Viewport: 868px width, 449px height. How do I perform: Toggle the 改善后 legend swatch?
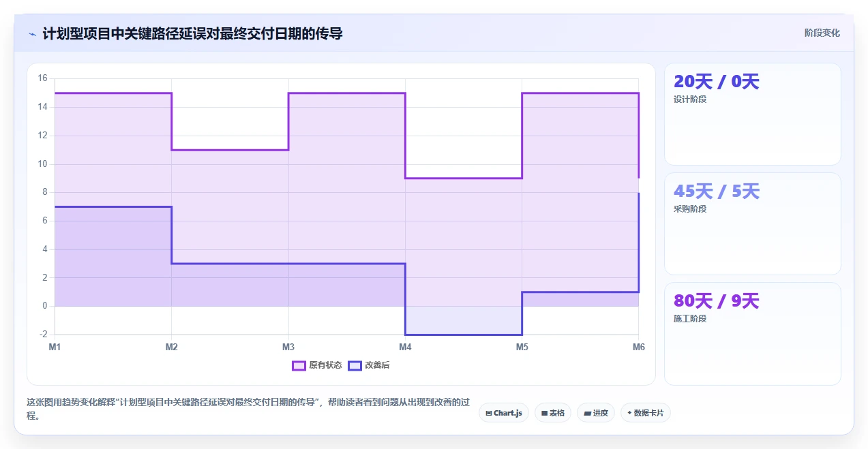pyautogui.click(x=355, y=365)
